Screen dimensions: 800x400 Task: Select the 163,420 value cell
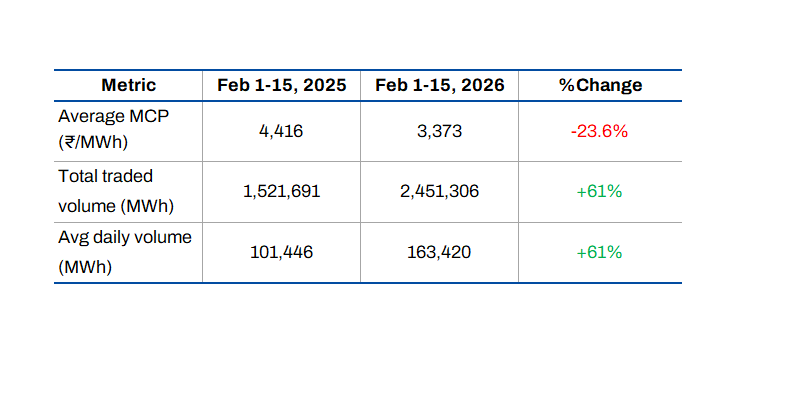(x=440, y=253)
